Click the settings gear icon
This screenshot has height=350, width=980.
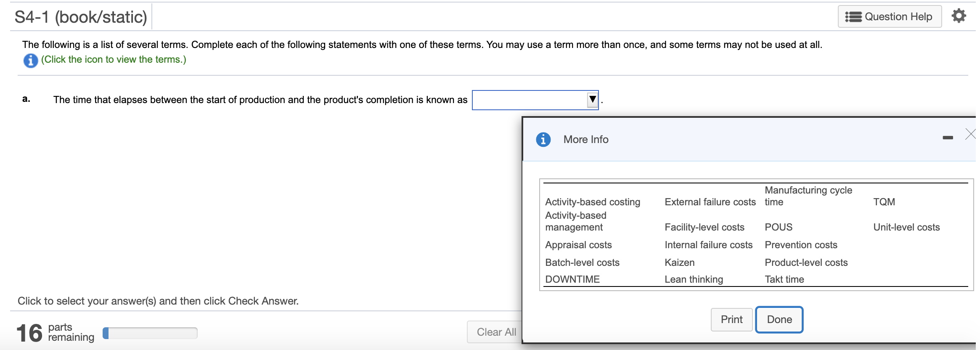pyautogui.click(x=959, y=16)
